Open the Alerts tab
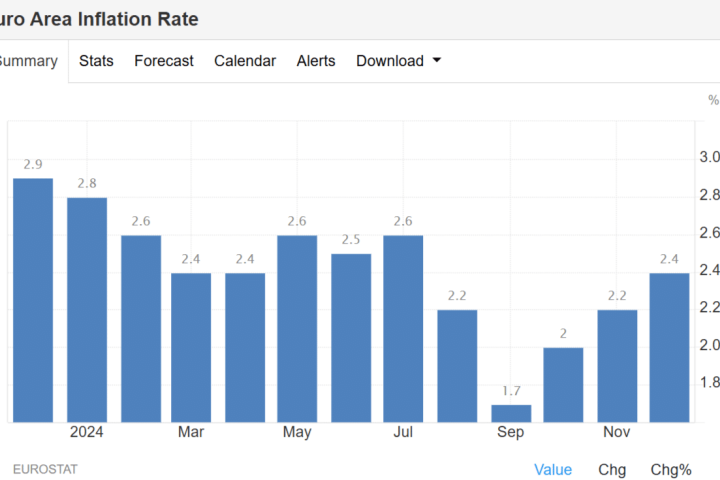 click(x=316, y=61)
